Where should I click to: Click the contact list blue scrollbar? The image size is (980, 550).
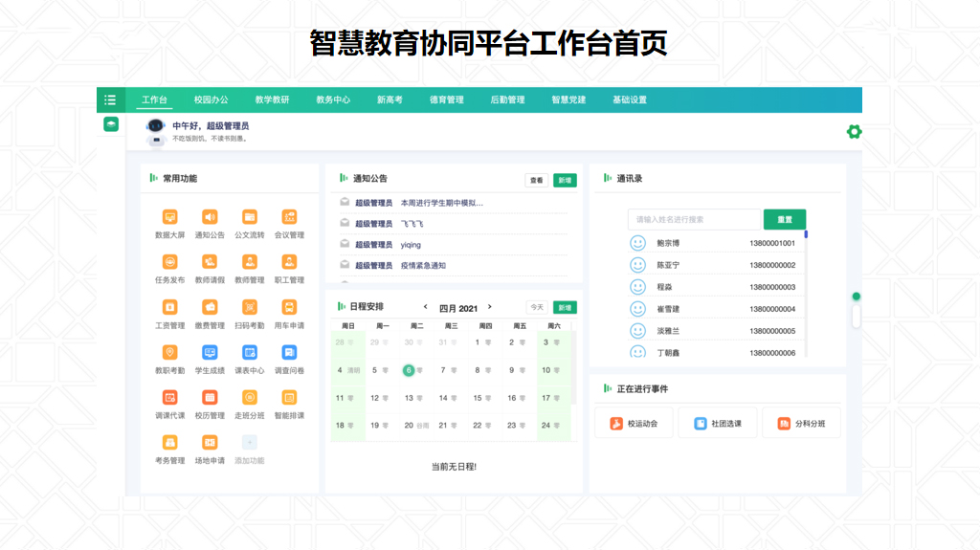[x=806, y=234]
